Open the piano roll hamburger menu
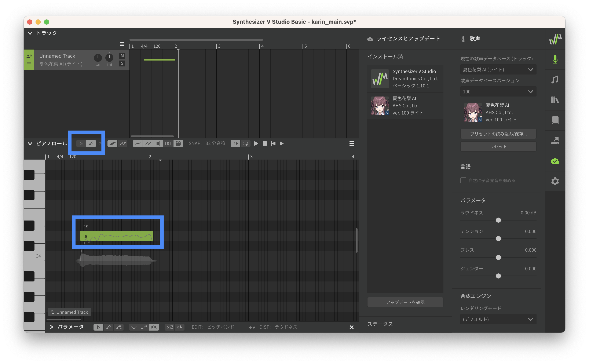589x364 pixels. [352, 143]
